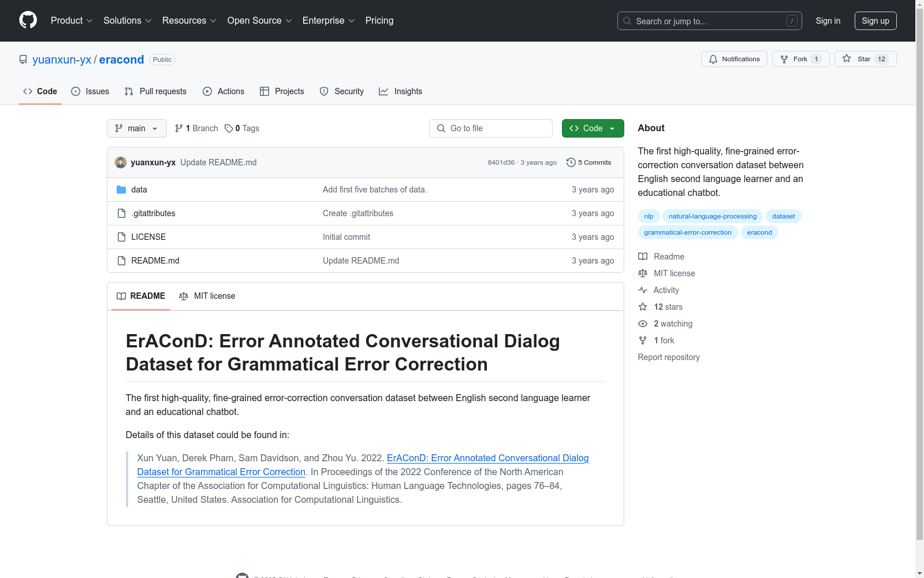Image resolution: width=924 pixels, height=578 pixels.
Task: Open the data folder
Action: tap(139, 190)
